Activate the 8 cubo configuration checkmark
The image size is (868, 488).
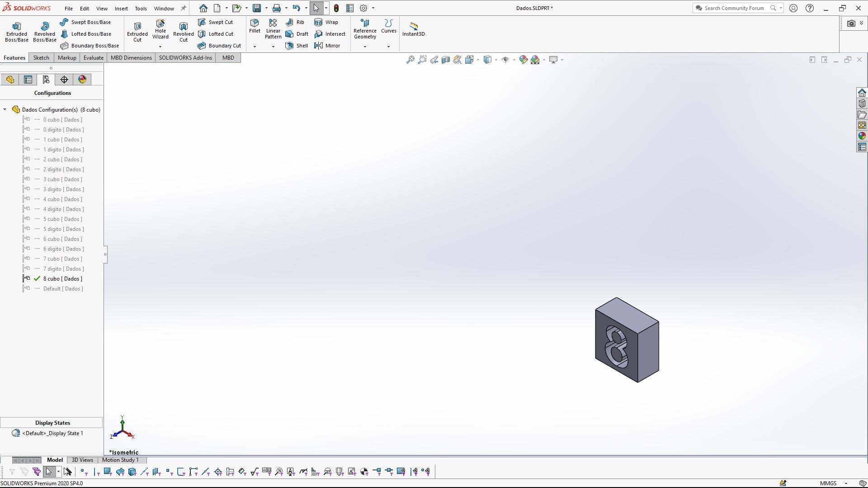pyautogui.click(x=37, y=279)
